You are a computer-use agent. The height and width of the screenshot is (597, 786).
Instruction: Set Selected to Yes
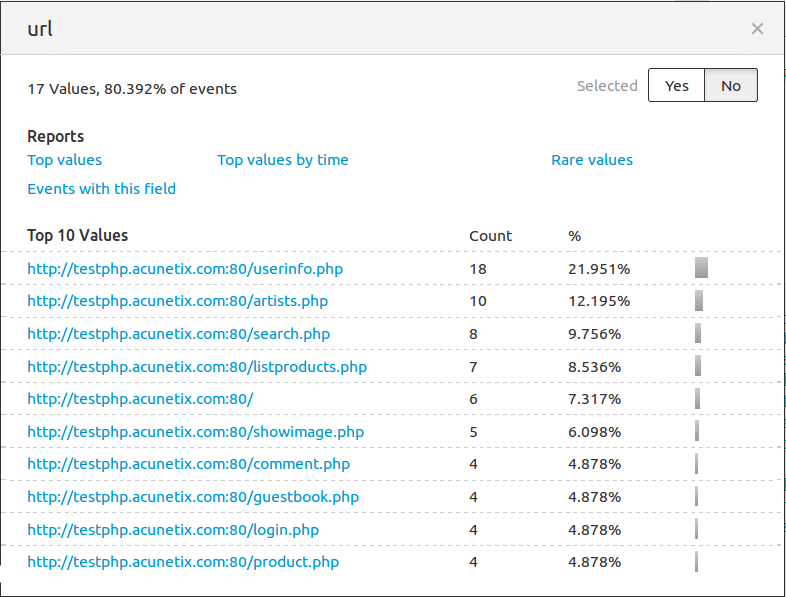tap(676, 85)
